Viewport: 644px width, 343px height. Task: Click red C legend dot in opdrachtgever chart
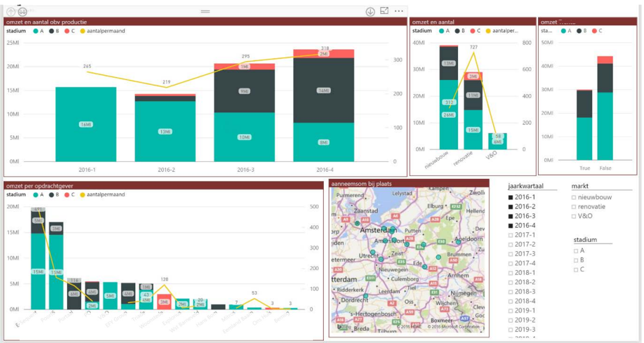click(x=67, y=195)
